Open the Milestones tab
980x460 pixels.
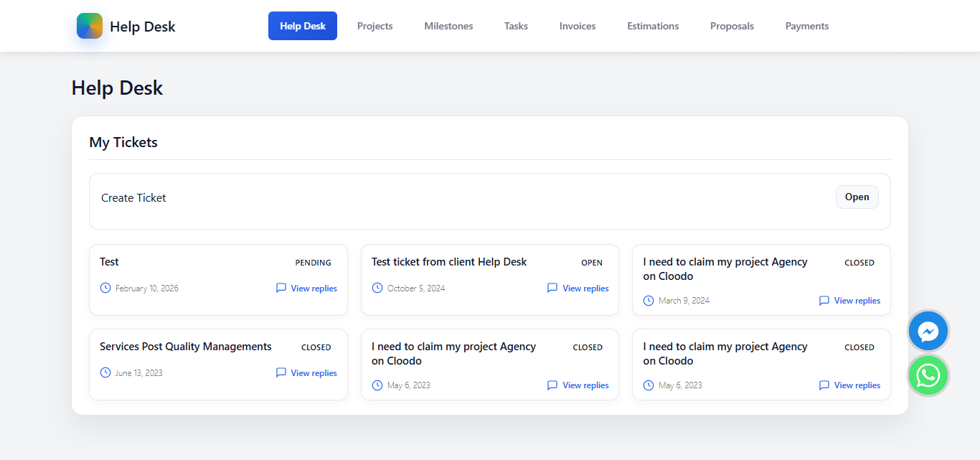pos(448,26)
